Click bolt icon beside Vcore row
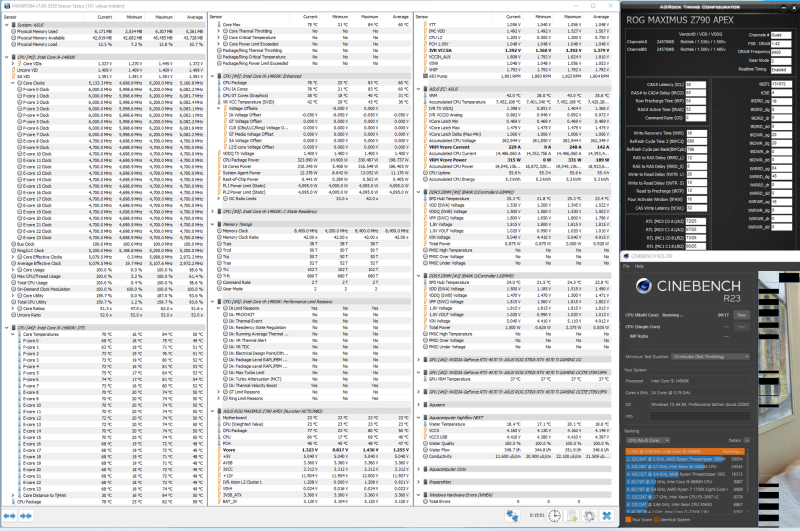800x531 pixels. click(x=219, y=450)
